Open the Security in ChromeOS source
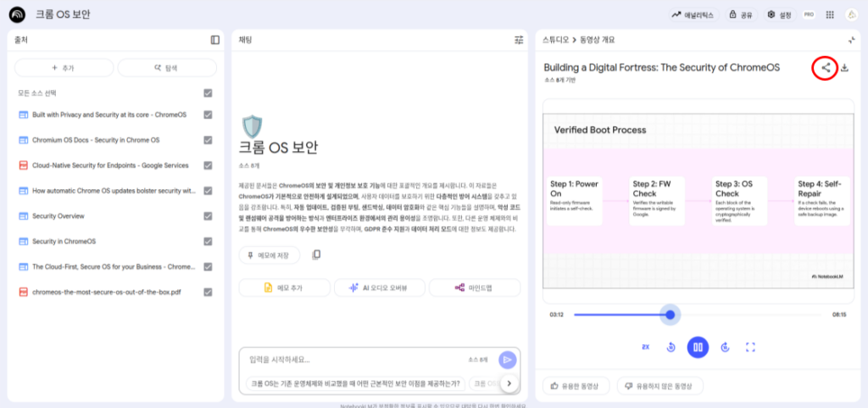The width and height of the screenshot is (868, 408). coord(64,242)
